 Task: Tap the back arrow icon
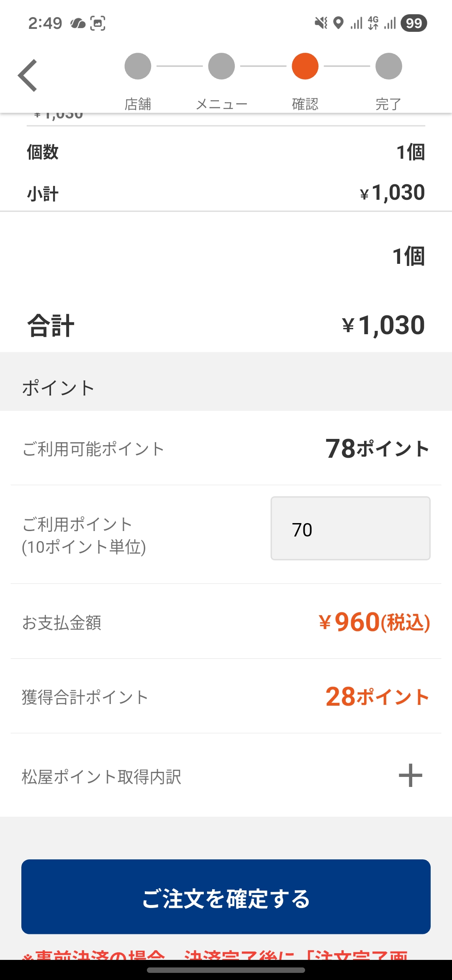(x=28, y=75)
